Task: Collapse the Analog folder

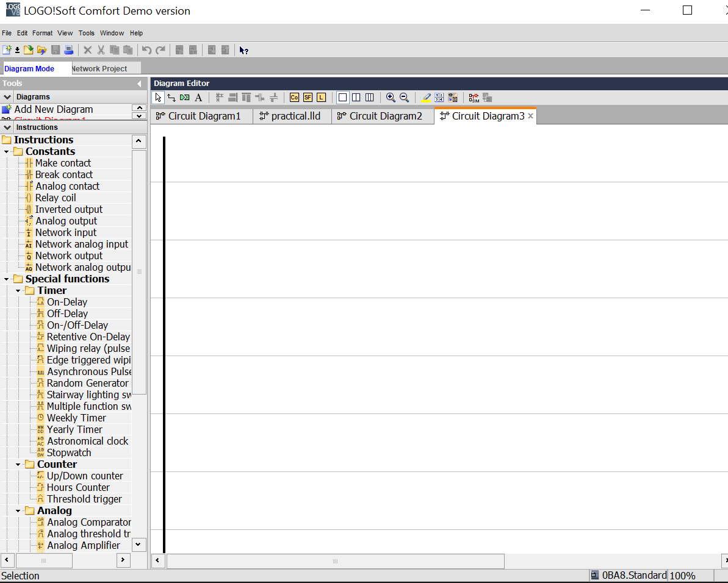Action: [18, 511]
